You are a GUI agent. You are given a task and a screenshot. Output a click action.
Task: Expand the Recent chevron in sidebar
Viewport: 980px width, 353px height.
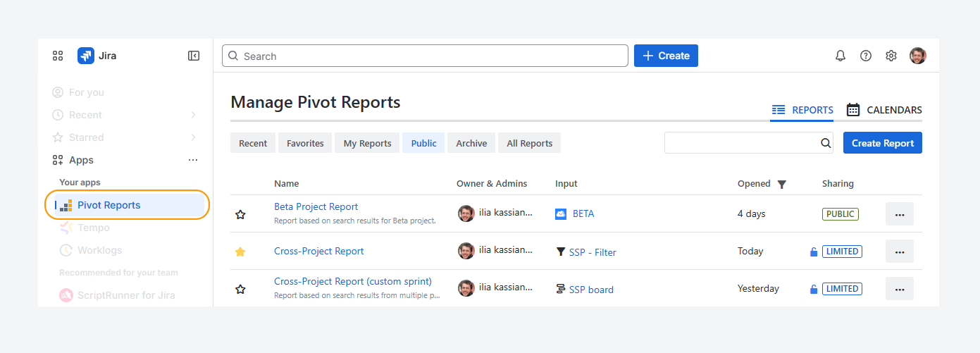[194, 115]
